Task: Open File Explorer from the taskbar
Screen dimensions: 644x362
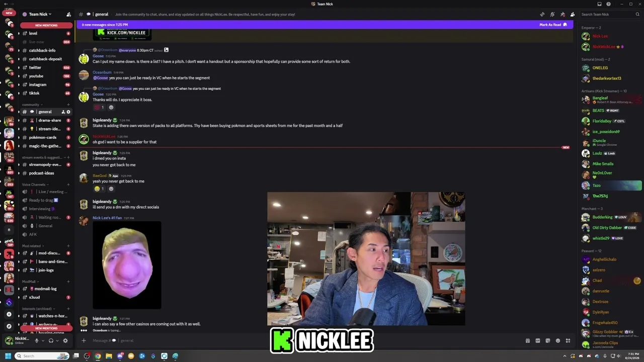Action: pyautogui.click(x=109, y=356)
